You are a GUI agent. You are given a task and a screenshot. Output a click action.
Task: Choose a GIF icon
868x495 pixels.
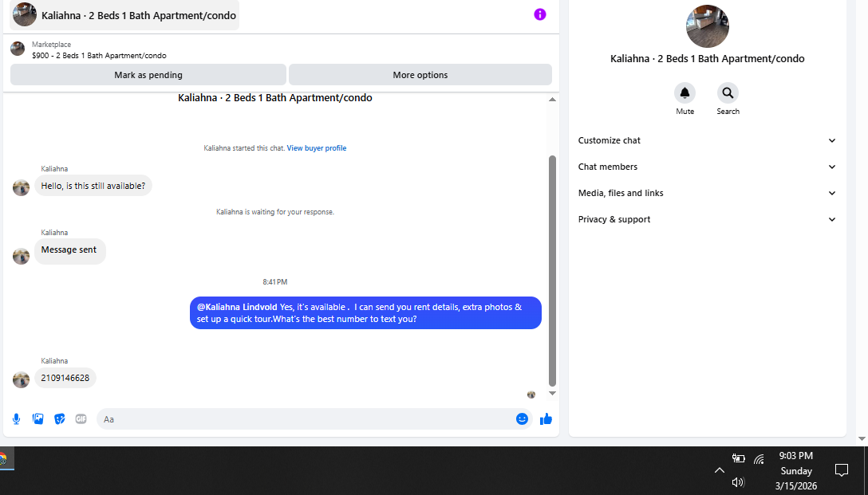point(81,419)
